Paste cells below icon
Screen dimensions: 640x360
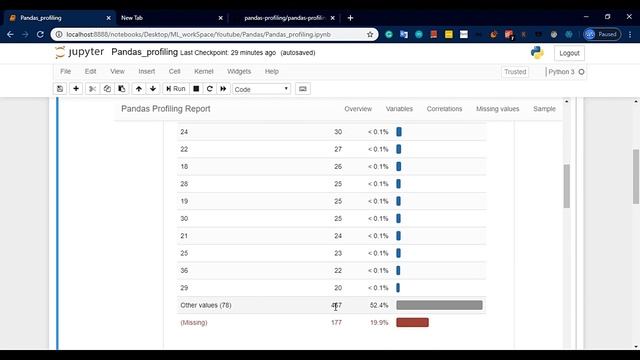point(122,89)
